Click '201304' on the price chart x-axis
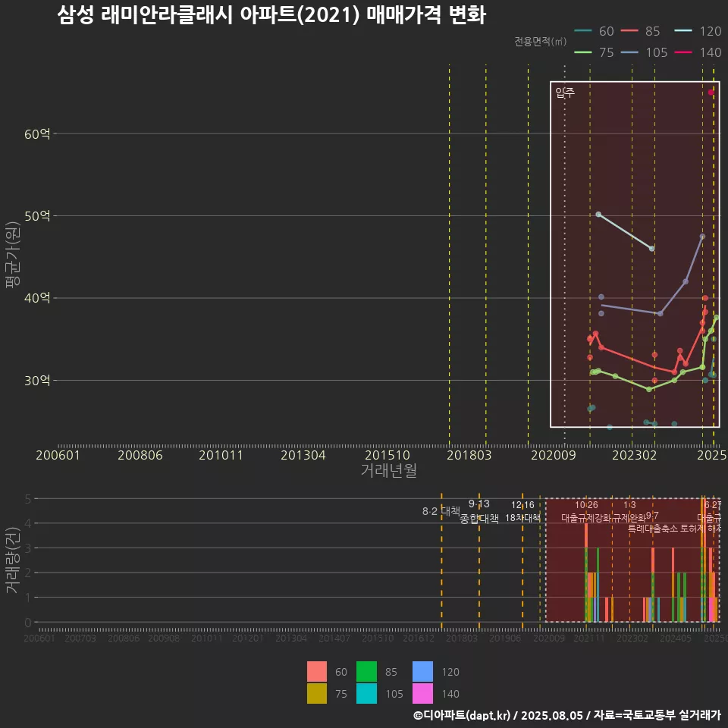 pyautogui.click(x=303, y=455)
